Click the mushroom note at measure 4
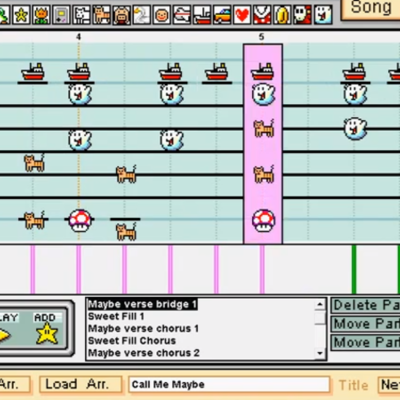 tap(79, 220)
